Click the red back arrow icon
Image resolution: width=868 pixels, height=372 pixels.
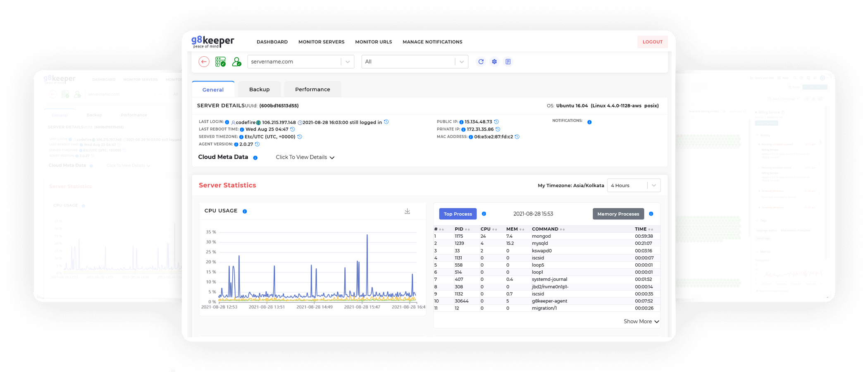(204, 62)
